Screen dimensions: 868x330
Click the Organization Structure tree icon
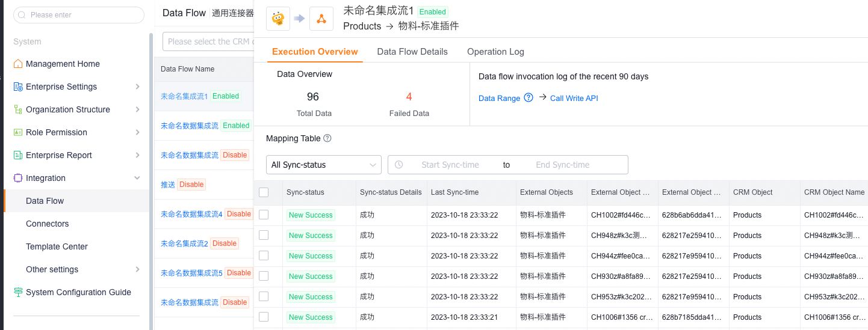point(18,109)
